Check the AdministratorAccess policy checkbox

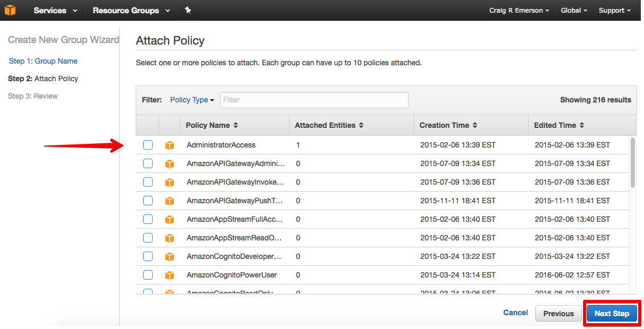point(148,145)
